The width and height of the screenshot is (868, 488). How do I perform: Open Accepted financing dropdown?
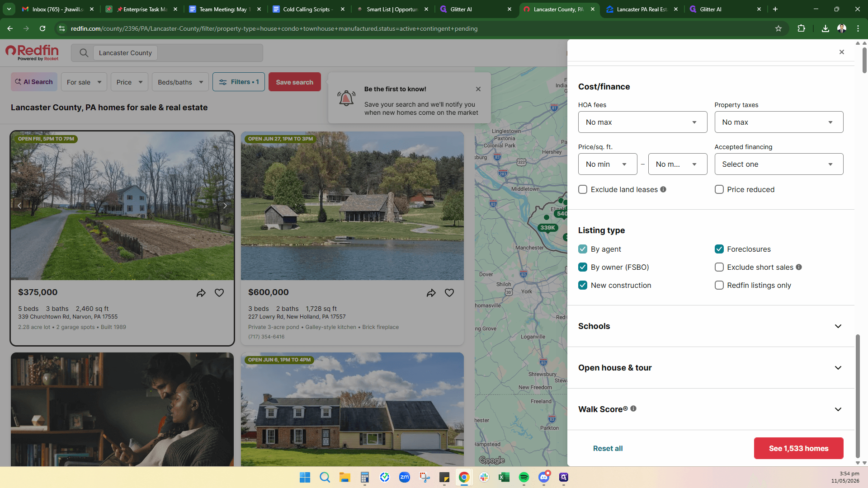779,164
